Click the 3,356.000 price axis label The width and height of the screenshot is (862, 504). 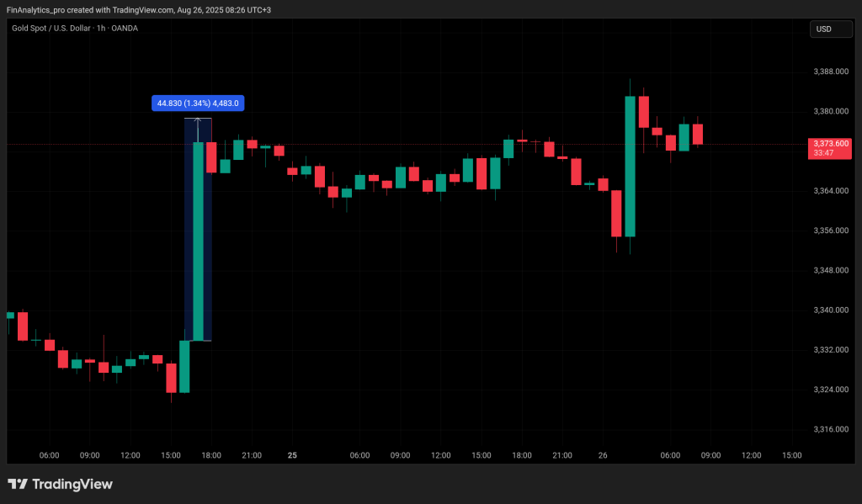[831, 231]
